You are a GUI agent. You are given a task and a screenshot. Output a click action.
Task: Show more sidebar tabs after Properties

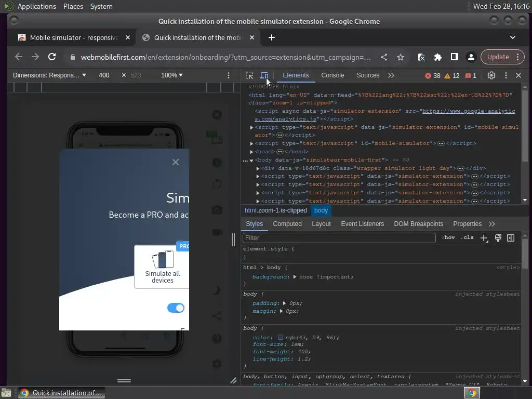coord(492,224)
